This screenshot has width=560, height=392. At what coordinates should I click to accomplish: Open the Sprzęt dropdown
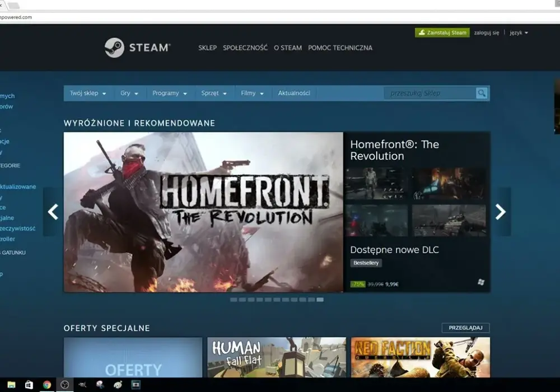click(214, 93)
